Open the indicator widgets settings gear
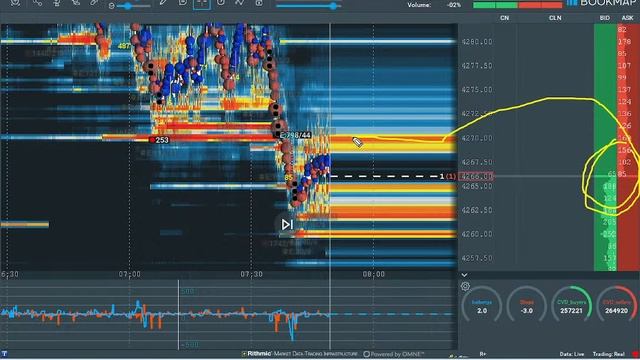The height and width of the screenshot is (360, 640). [465, 286]
